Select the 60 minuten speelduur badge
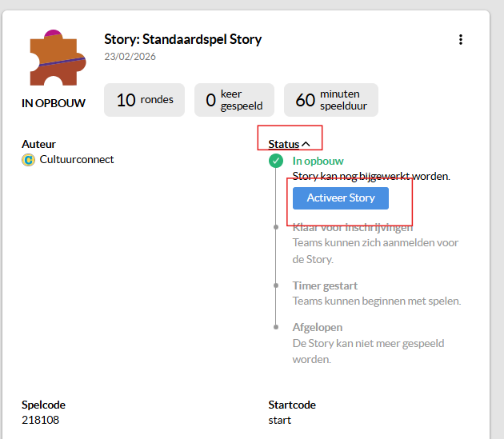The height and width of the screenshot is (439, 504). click(x=330, y=100)
